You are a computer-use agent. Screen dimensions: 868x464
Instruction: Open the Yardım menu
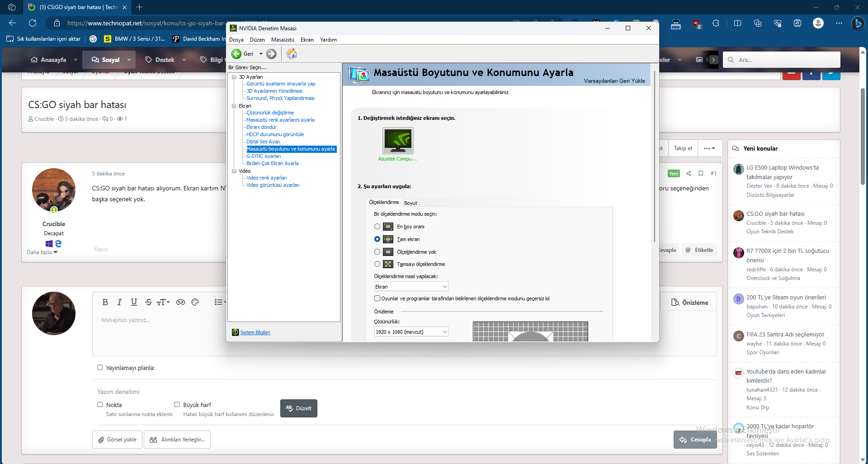coord(328,40)
